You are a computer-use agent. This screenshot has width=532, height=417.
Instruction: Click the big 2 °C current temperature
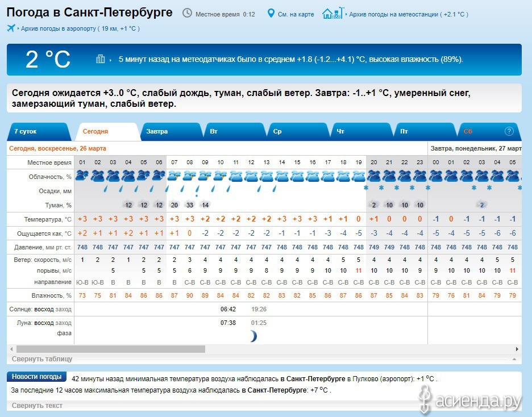tap(48, 59)
